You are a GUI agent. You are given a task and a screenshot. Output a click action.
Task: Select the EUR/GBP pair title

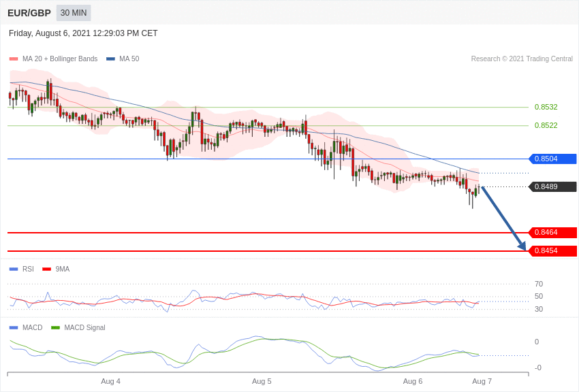coord(29,14)
